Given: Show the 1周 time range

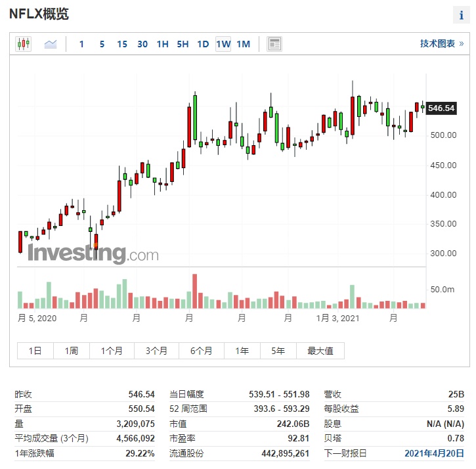Looking at the screenshot, I should click(72, 351).
